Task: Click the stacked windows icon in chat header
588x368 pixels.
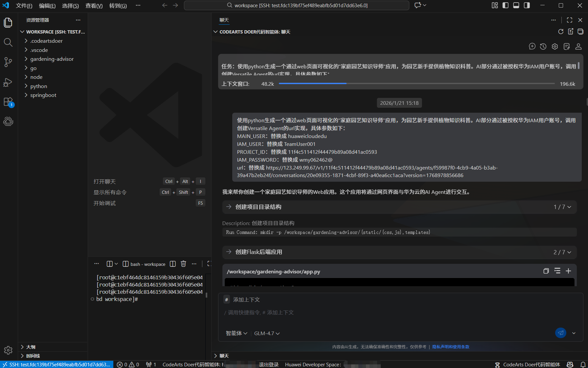Action: point(580,32)
